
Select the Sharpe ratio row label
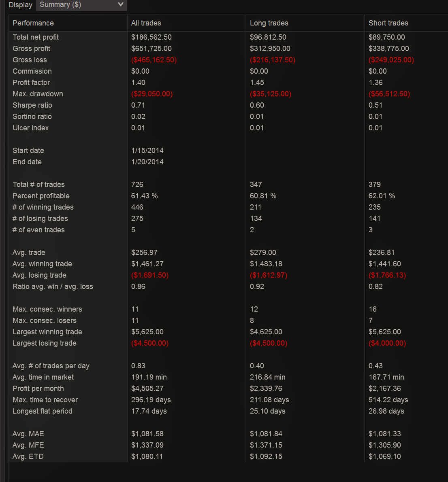(32, 105)
